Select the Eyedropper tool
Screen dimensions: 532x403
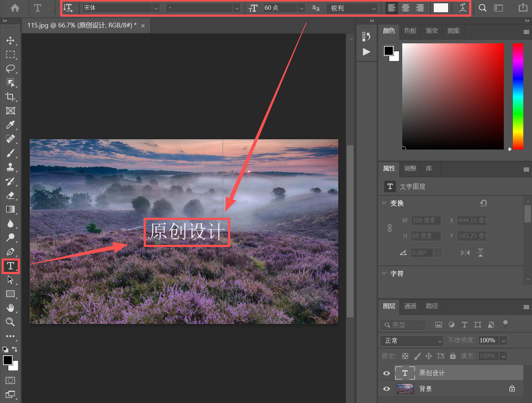coord(10,125)
